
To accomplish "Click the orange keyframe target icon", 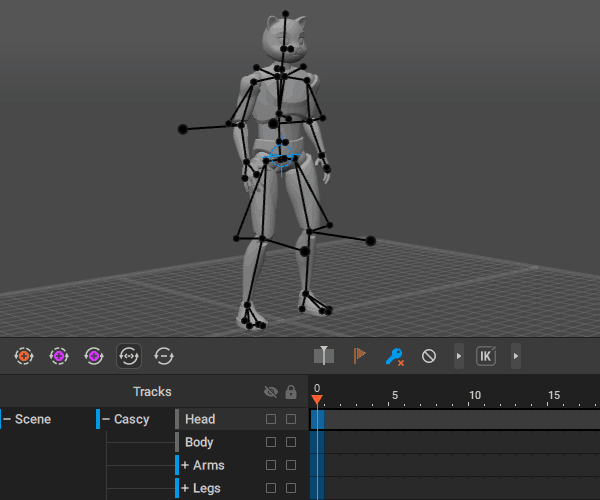I will (24, 355).
